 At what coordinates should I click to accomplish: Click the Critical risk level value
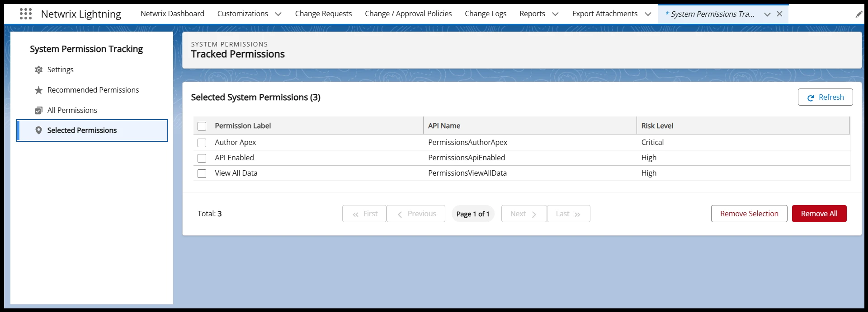tap(652, 142)
